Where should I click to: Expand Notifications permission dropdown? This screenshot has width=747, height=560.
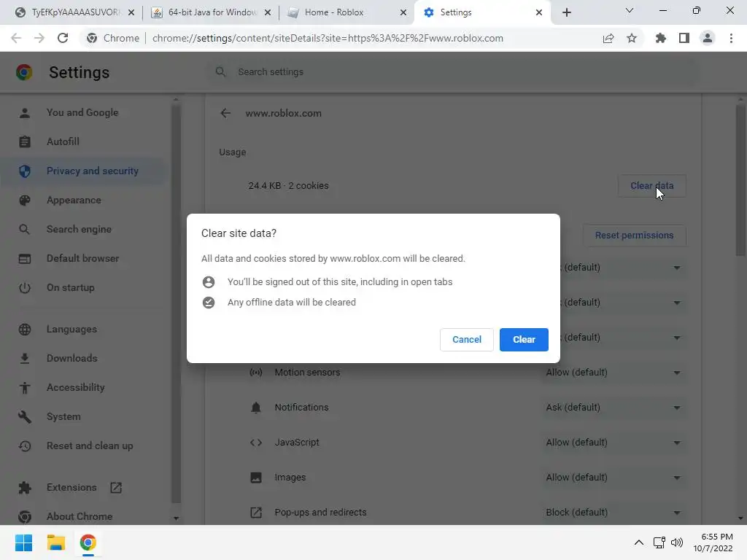tap(612, 408)
